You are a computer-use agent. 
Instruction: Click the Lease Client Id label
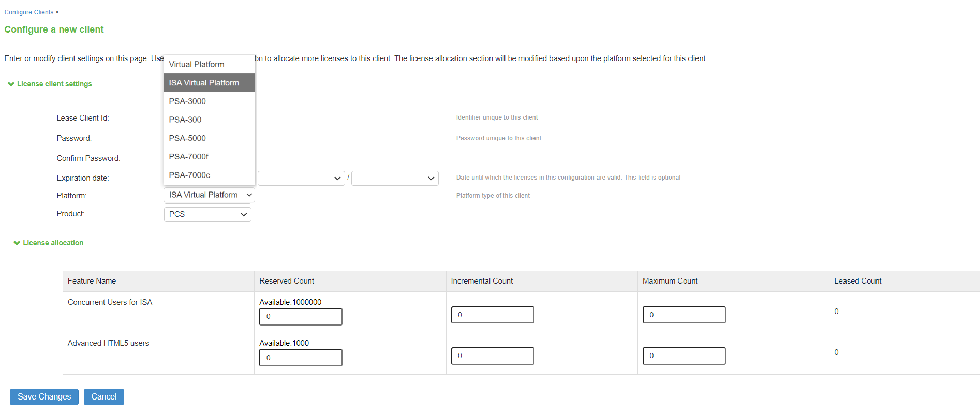coord(83,118)
